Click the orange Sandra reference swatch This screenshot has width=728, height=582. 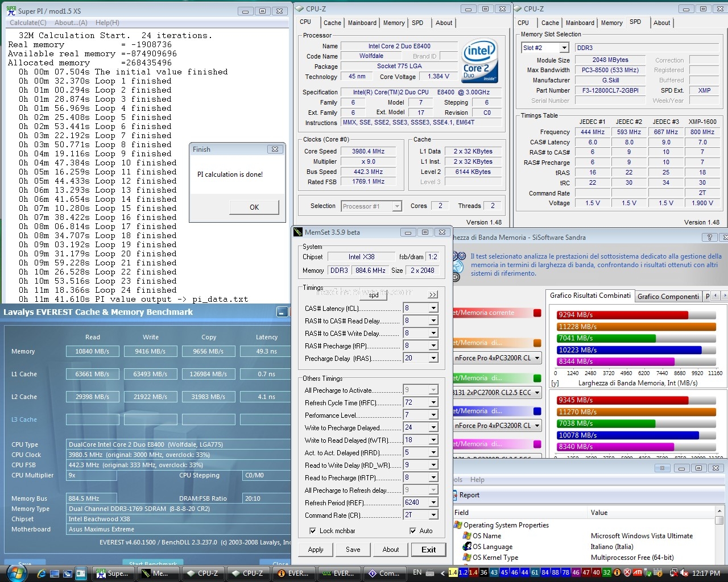(537, 343)
